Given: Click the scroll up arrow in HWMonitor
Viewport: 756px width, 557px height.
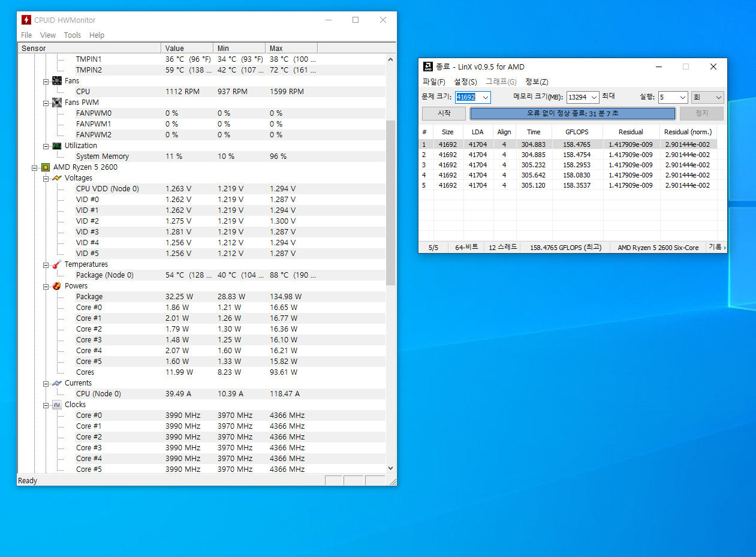Looking at the screenshot, I should [x=390, y=59].
